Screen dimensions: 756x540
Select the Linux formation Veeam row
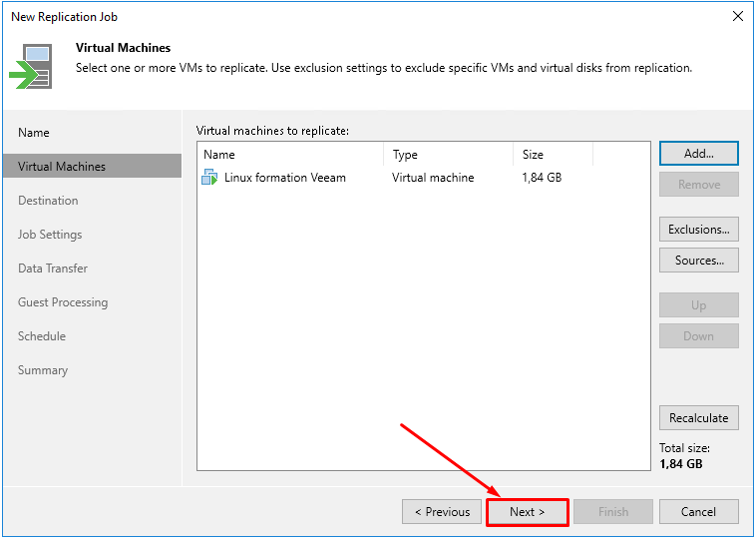pos(423,178)
